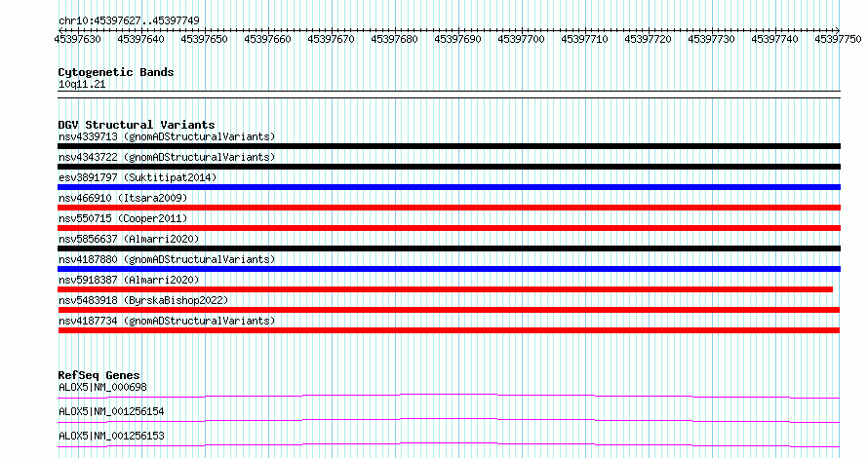Image resolution: width=868 pixels, height=458 pixels.
Task: Click ruler position 45397630
Action: point(77,39)
